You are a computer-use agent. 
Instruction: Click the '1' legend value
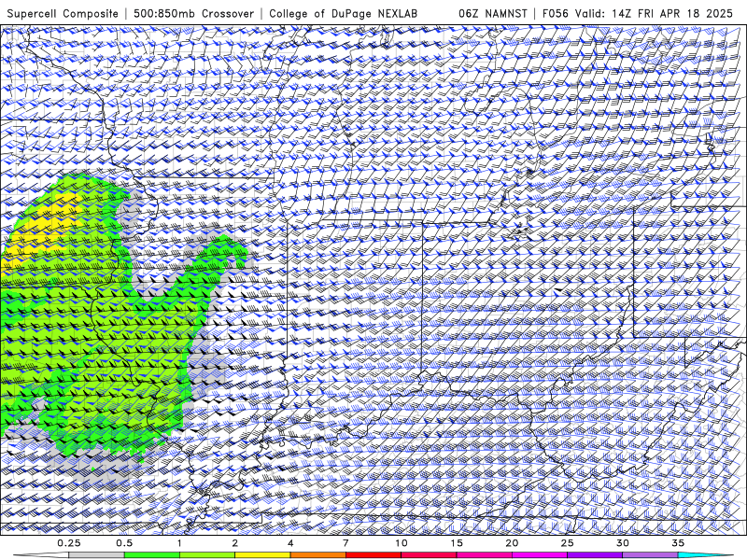179,543
